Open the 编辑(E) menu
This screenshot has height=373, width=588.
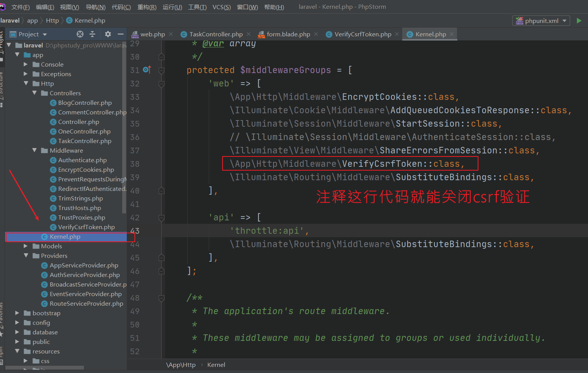click(45, 7)
